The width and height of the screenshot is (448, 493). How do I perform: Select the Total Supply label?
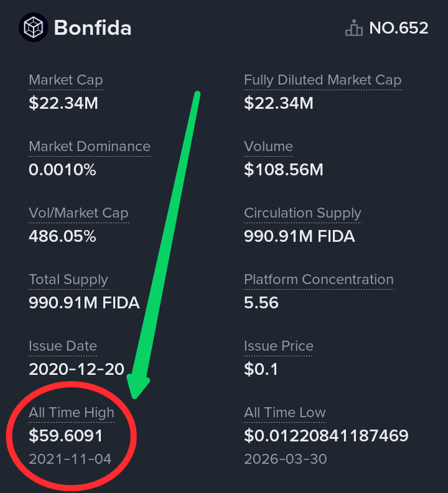click(68, 280)
